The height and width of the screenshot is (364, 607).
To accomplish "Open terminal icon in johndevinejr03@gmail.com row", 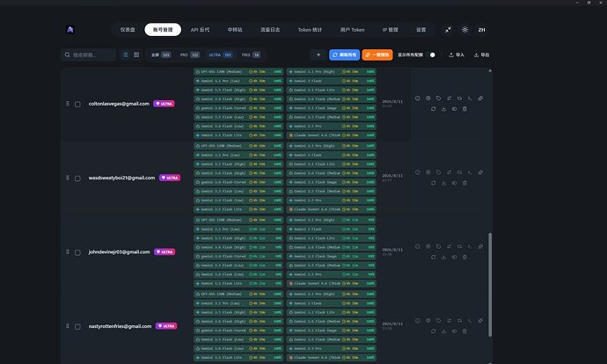I will 470,246.
